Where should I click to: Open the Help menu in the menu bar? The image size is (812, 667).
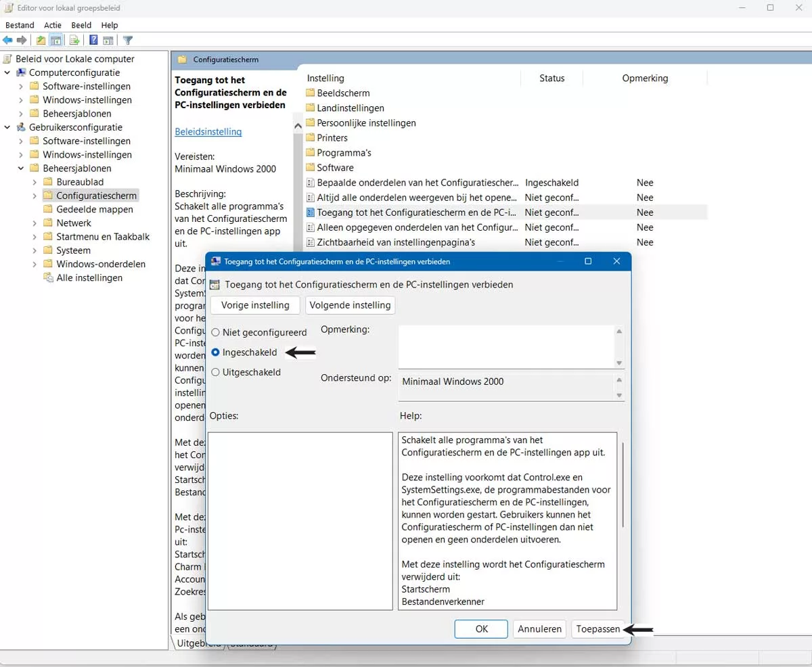click(x=110, y=25)
